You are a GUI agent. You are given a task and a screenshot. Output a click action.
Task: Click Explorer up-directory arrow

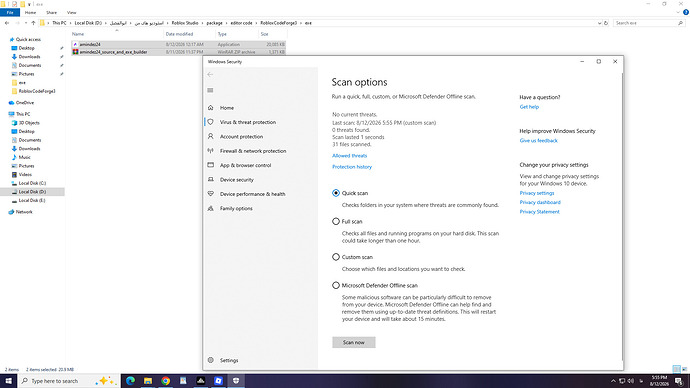[33, 23]
